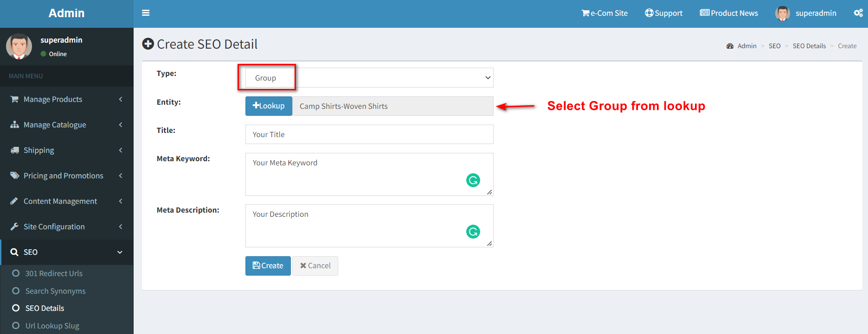Click the Pricing and Promotions tags icon
Screen dimensions: 868x334
(x=15, y=176)
